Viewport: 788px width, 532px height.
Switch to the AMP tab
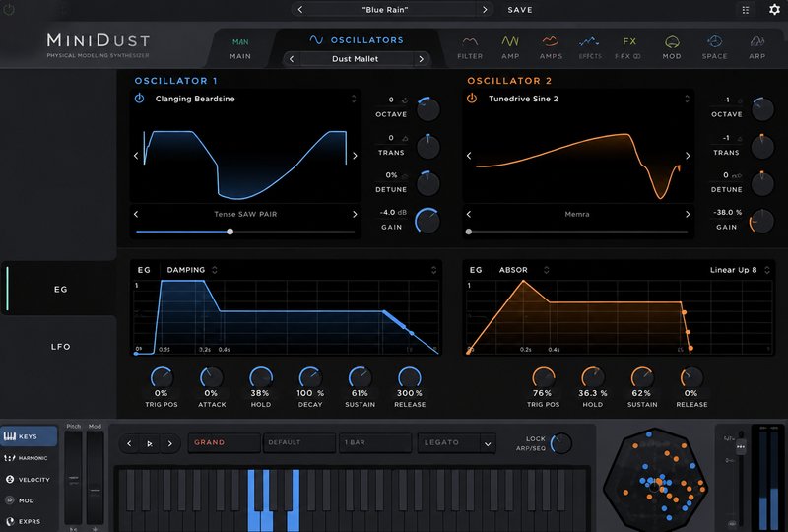pos(510,48)
